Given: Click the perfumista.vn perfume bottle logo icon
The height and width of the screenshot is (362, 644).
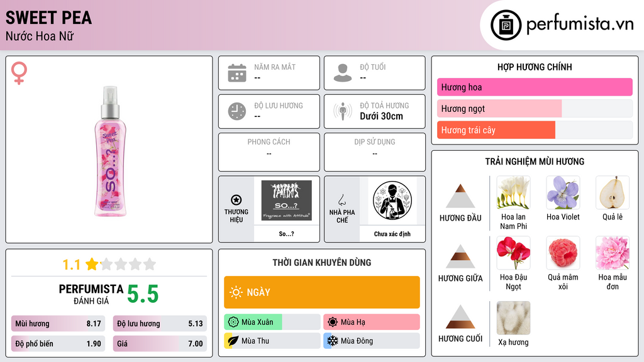Looking at the screenshot, I should (x=506, y=25).
